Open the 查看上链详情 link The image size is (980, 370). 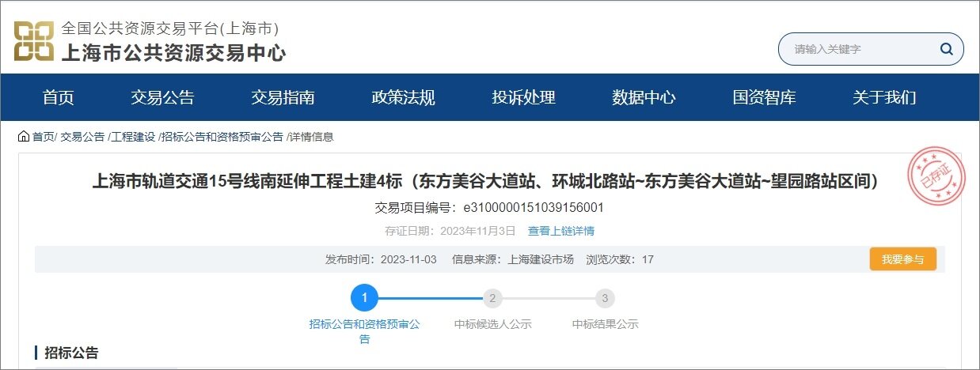pos(561,231)
